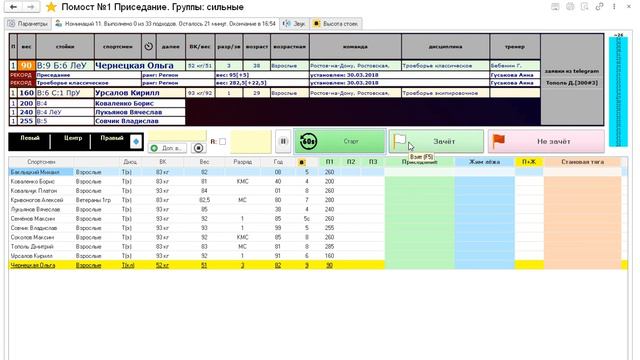Viewport: 640px width, 360px height.
Task: Open the Параметры tab
Action: pyautogui.click(x=28, y=24)
